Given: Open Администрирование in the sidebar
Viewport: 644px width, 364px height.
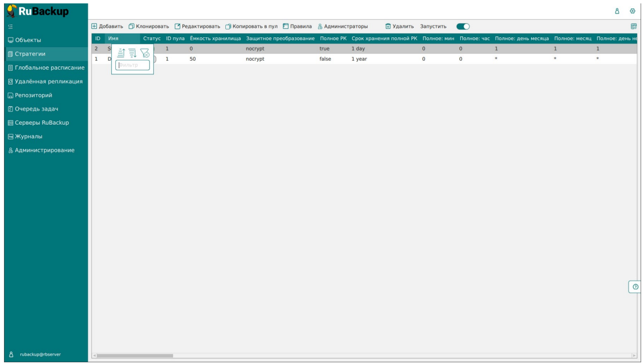Looking at the screenshot, I should (x=41, y=150).
